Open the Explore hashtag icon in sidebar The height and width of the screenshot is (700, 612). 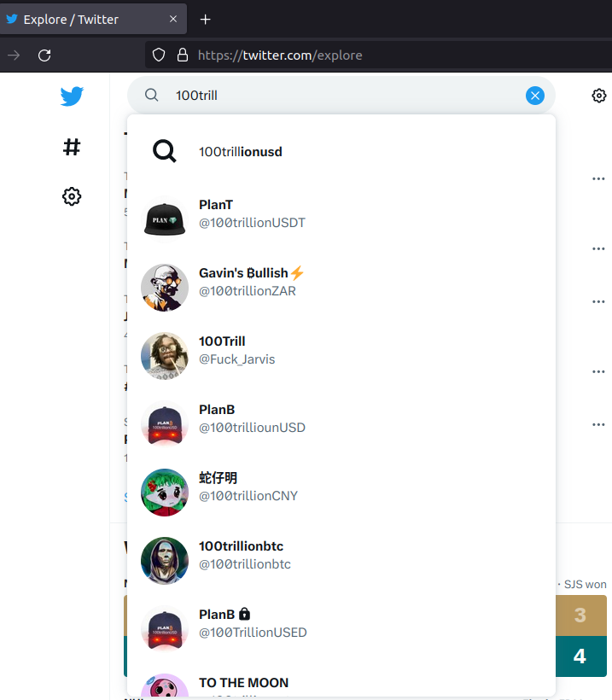[72, 147]
